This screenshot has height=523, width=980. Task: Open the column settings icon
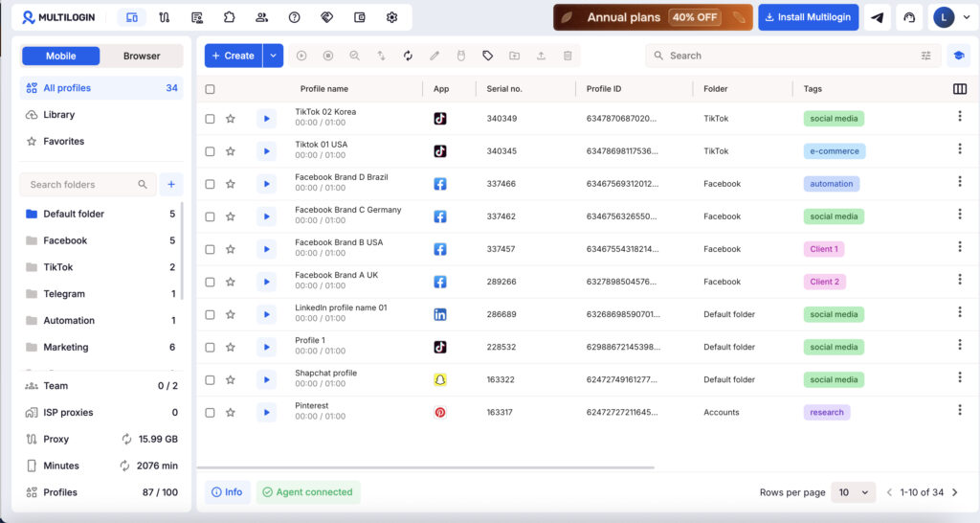coord(960,89)
